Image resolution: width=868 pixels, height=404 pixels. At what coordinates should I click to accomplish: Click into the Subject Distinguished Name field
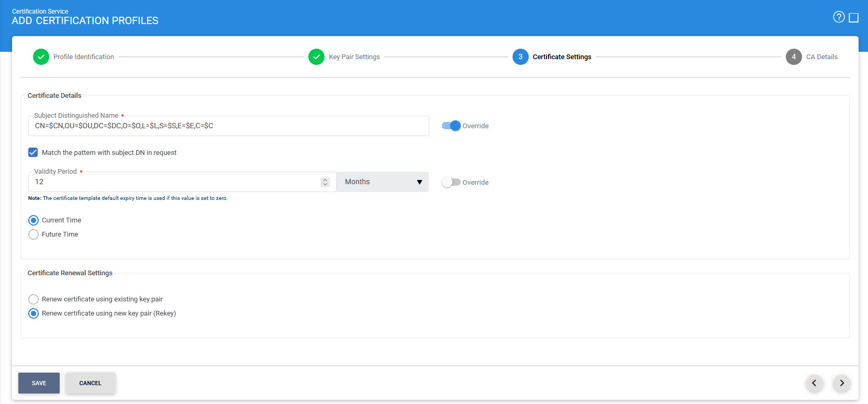[228, 126]
